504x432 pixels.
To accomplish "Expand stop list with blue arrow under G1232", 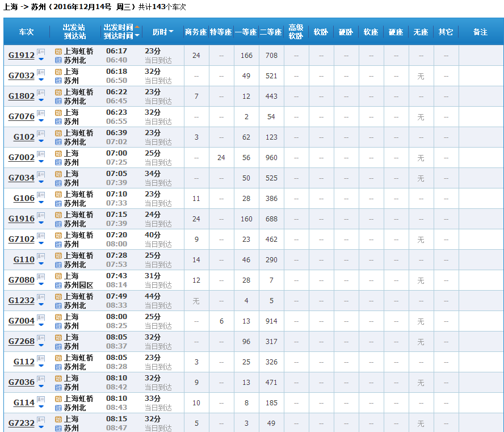I will pyautogui.click(x=41, y=304).
